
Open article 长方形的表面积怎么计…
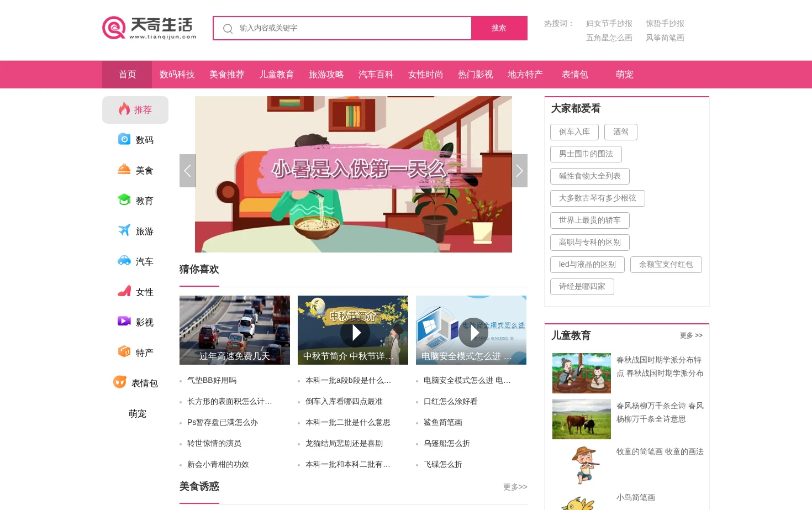point(229,401)
